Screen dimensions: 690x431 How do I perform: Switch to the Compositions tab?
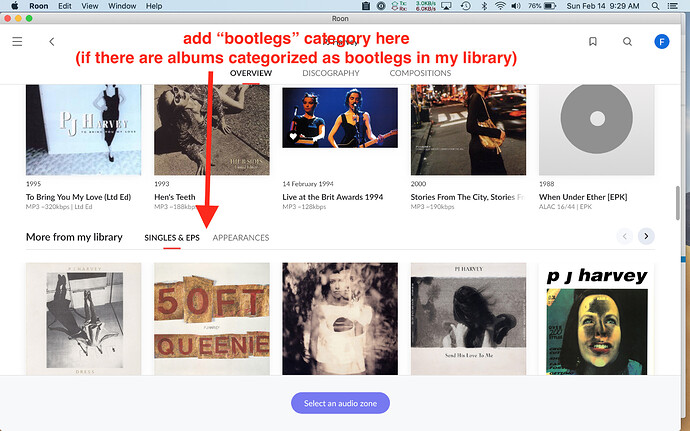coord(420,73)
